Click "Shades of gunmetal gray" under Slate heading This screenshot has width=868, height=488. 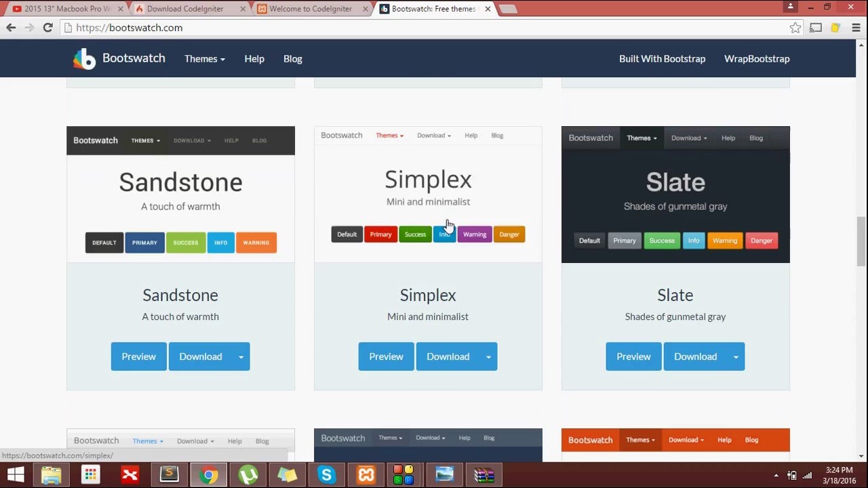pos(675,317)
